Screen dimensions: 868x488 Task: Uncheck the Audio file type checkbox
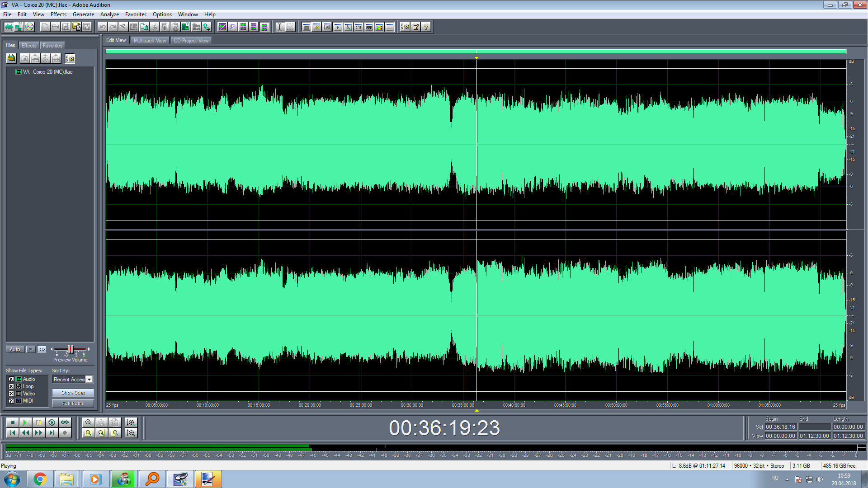(x=11, y=380)
